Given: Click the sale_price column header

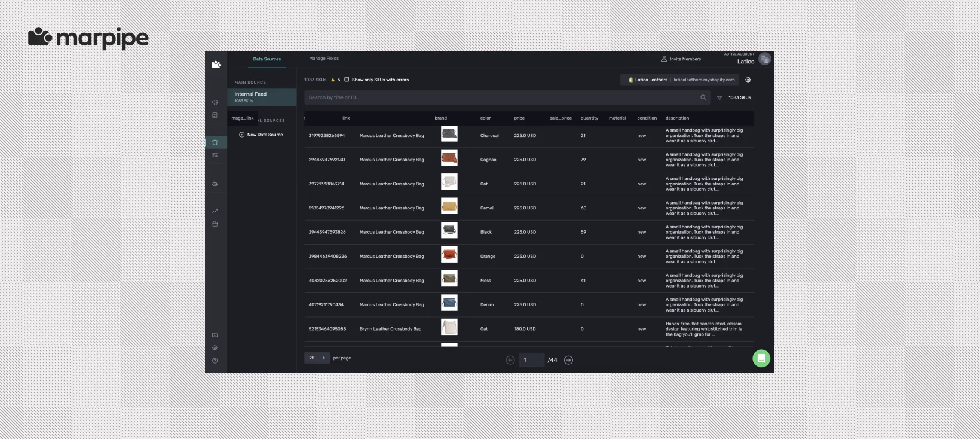Looking at the screenshot, I should point(561,118).
